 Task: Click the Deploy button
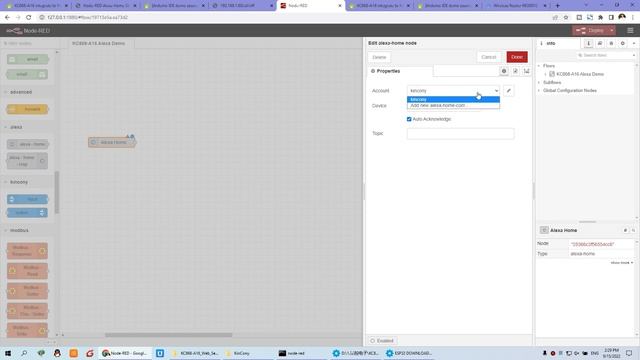[x=590, y=31]
